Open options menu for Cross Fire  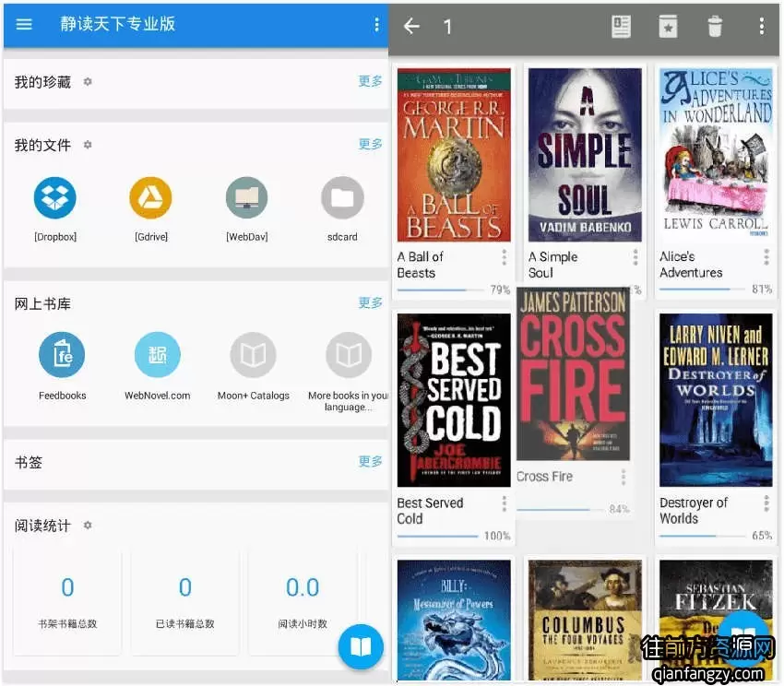623,477
